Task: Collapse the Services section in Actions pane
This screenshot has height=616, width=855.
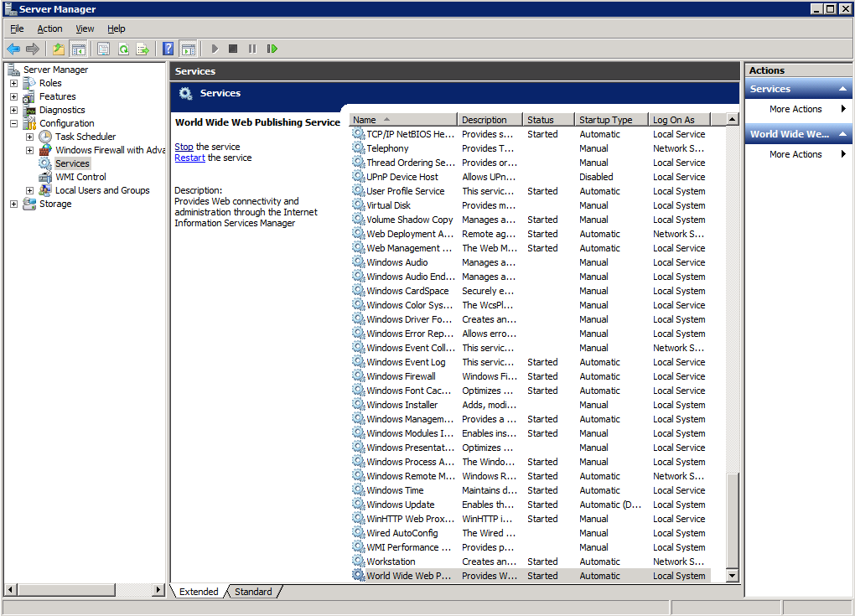Action: 842,89
